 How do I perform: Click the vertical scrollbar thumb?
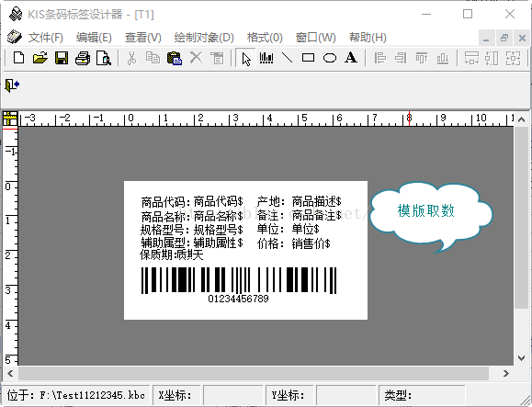click(x=522, y=217)
